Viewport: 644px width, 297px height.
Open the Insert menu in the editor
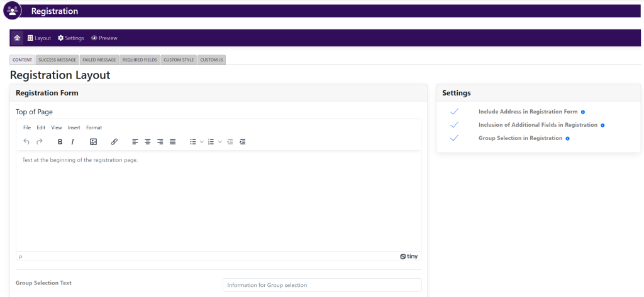(74, 127)
